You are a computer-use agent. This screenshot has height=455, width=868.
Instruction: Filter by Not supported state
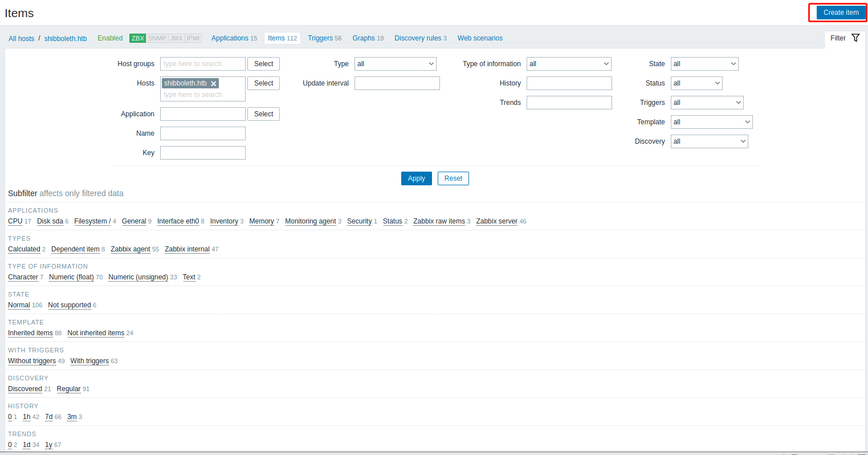coord(70,305)
